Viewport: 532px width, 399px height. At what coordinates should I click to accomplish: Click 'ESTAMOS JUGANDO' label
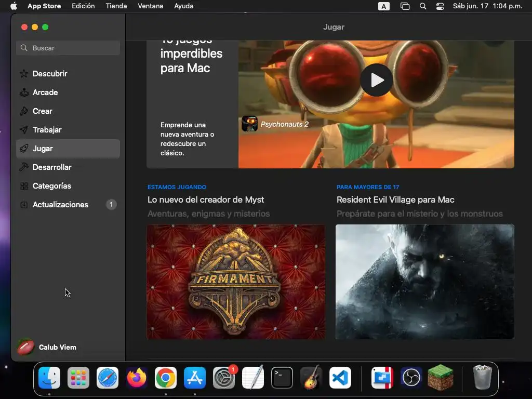[177, 187]
